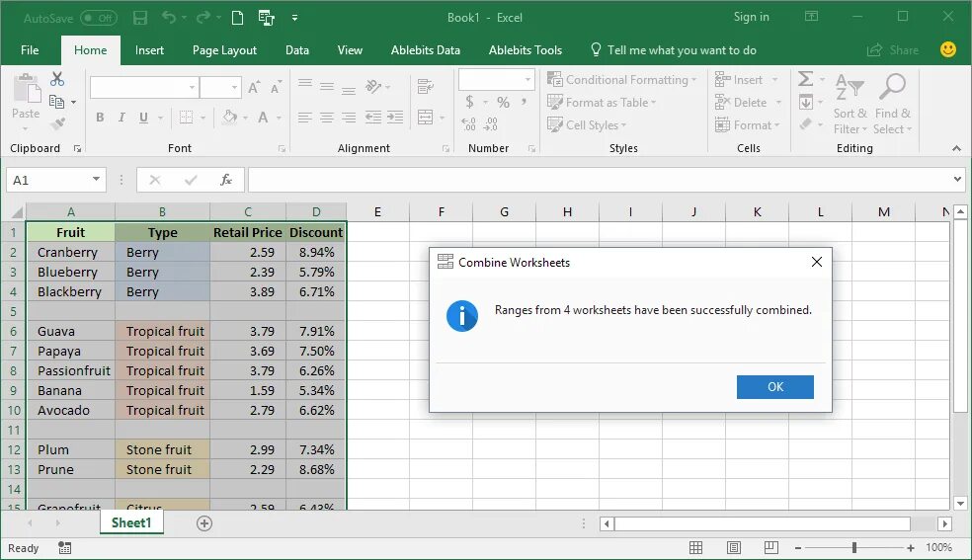Click the smiley feedback icon
The width and height of the screenshot is (972, 560).
click(948, 49)
